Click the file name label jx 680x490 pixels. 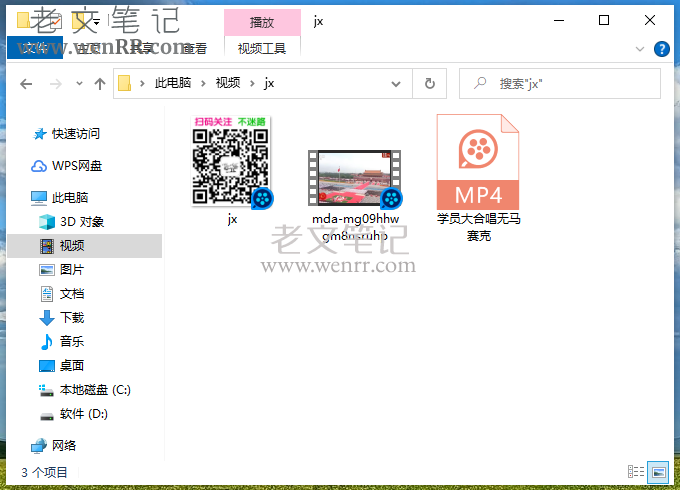[232, 219]
